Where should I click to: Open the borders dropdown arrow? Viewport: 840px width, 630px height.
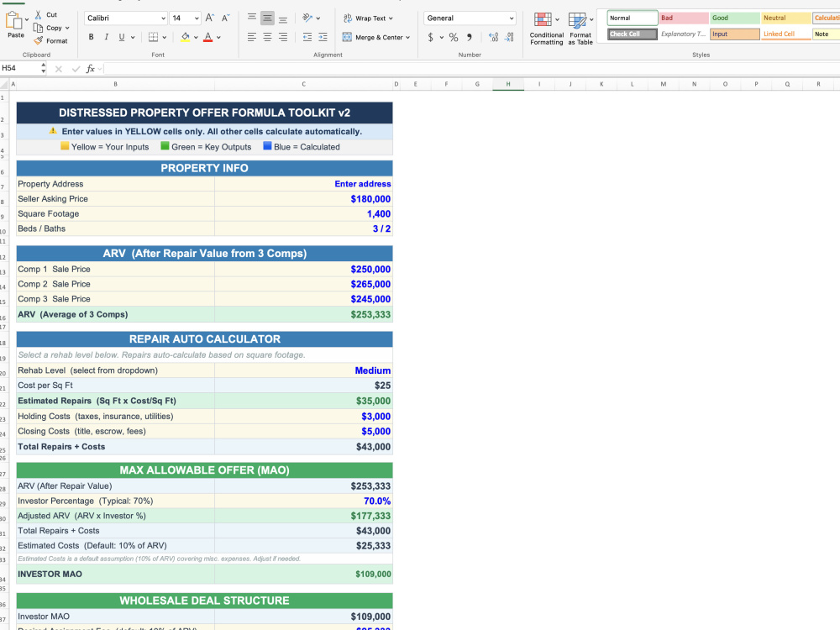click(x=165, y=38)
